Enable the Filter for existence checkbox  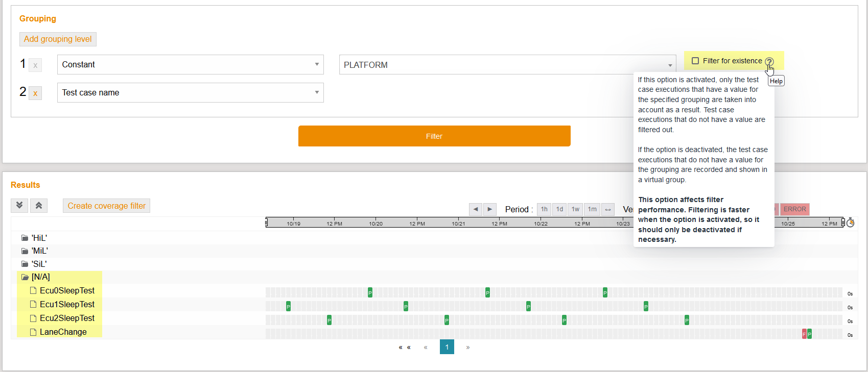click(695, 61)
